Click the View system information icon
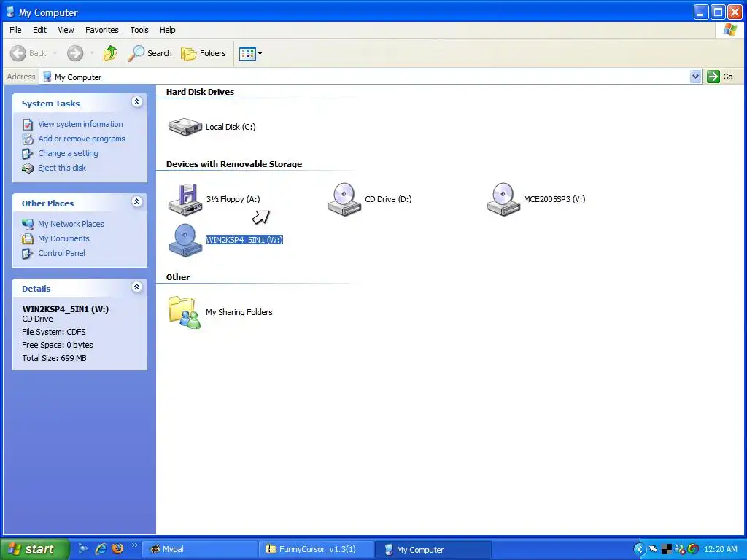Screen dimensions: 747x560 tap(28, 124)
